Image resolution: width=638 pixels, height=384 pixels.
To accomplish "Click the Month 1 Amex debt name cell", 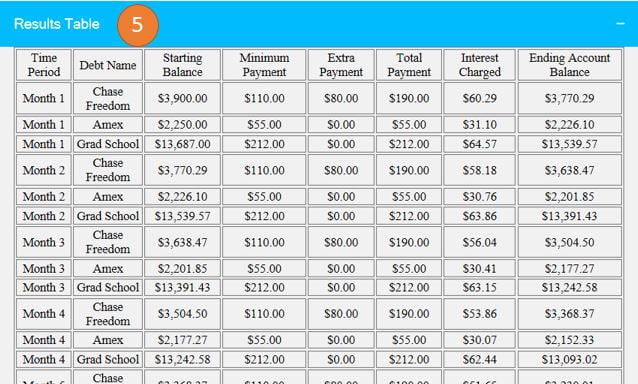I will (108, 124).
